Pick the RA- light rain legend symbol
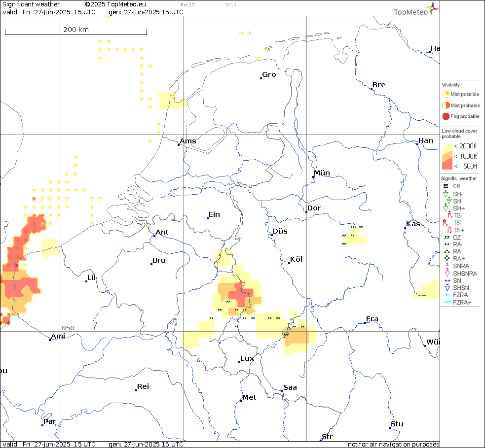Viewport: 485px width, 448px height. coord(447,244)
